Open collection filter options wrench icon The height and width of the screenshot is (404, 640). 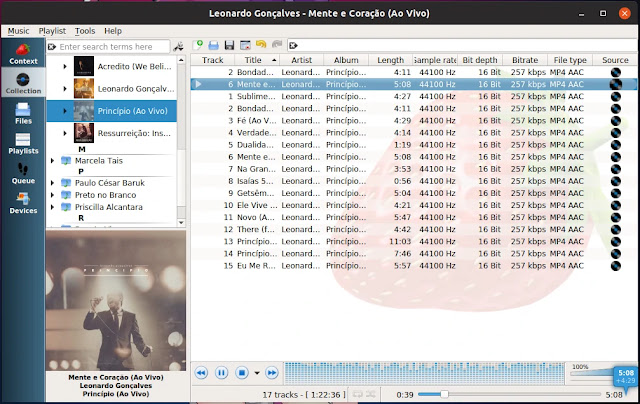pos(178,47)
